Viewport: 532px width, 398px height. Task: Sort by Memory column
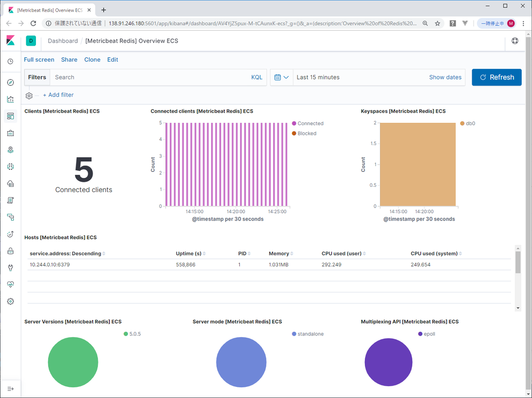281,254
